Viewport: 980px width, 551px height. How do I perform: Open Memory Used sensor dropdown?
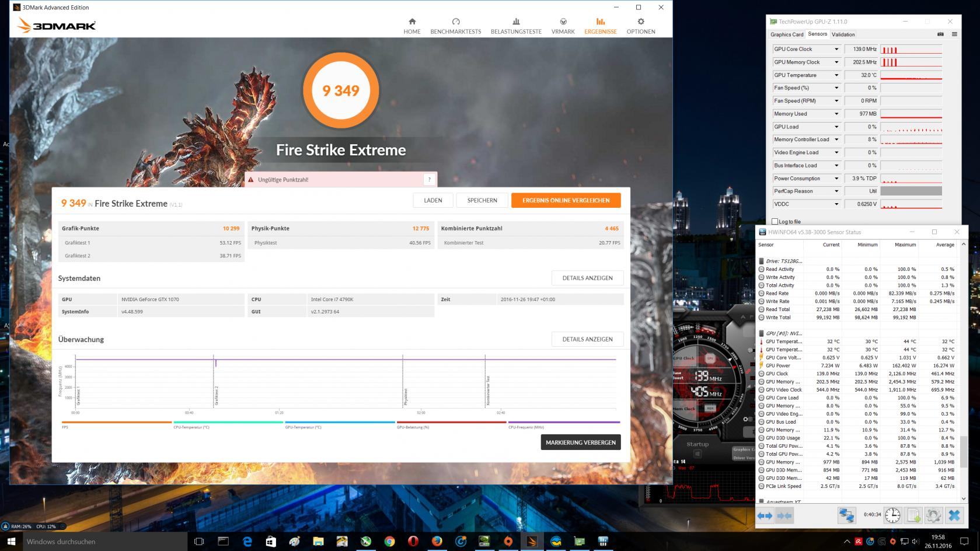tap(836, 114)
